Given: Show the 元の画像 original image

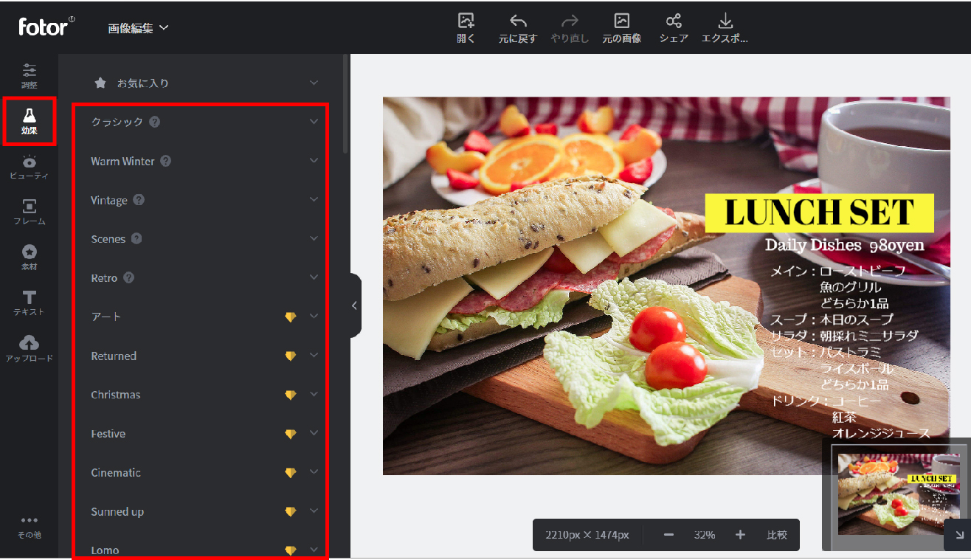Looking at the screenshot, I should [621, 27].
